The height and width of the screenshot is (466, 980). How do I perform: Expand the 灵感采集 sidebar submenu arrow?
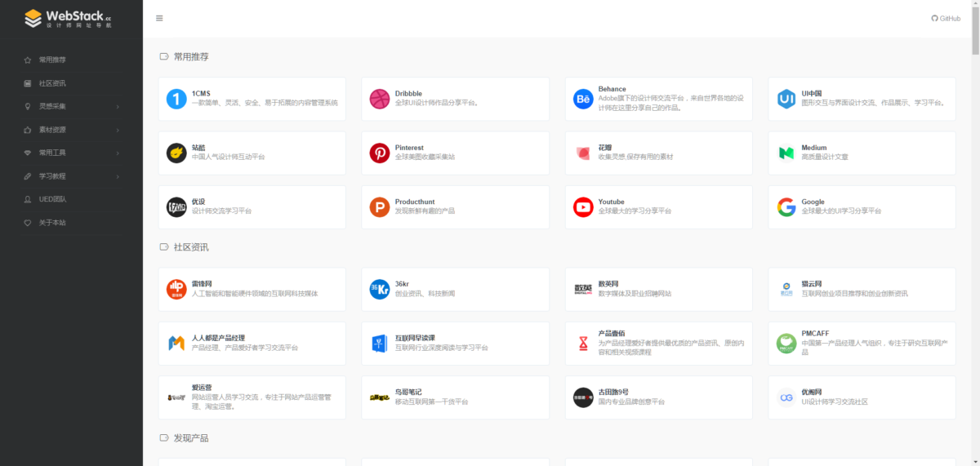point(118,107)
